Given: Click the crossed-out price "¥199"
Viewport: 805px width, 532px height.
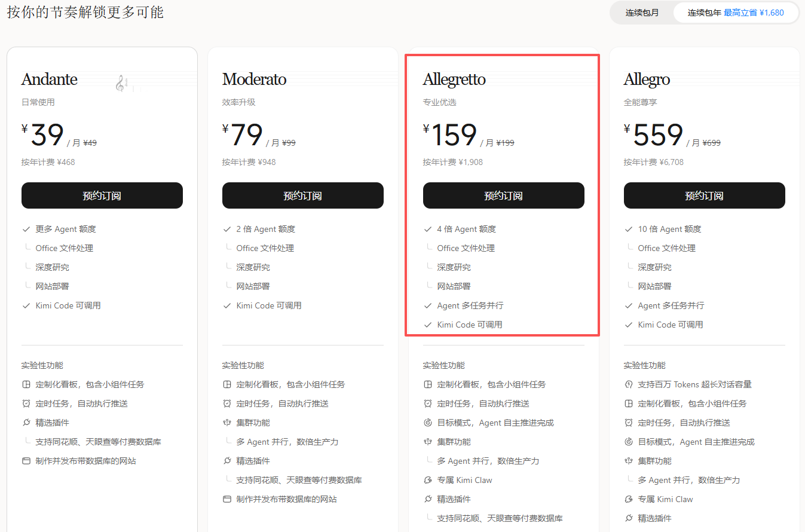Looking at the screenshot, I should pos(504,143).
